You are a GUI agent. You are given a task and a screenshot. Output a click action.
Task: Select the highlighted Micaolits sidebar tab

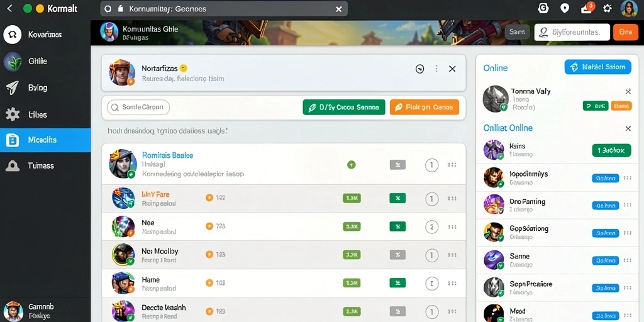click(x=45, y=140)
